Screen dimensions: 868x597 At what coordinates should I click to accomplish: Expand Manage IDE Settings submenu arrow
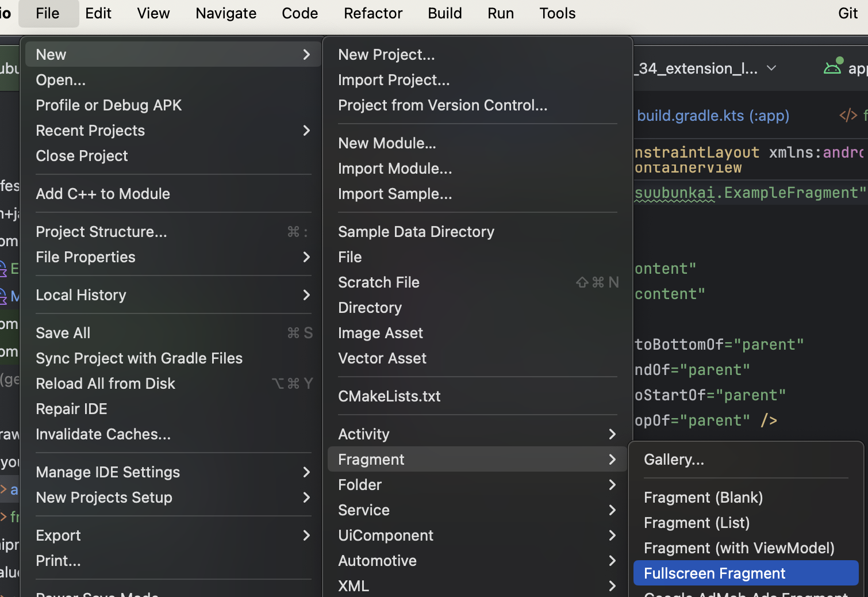(x=306, y=472)
